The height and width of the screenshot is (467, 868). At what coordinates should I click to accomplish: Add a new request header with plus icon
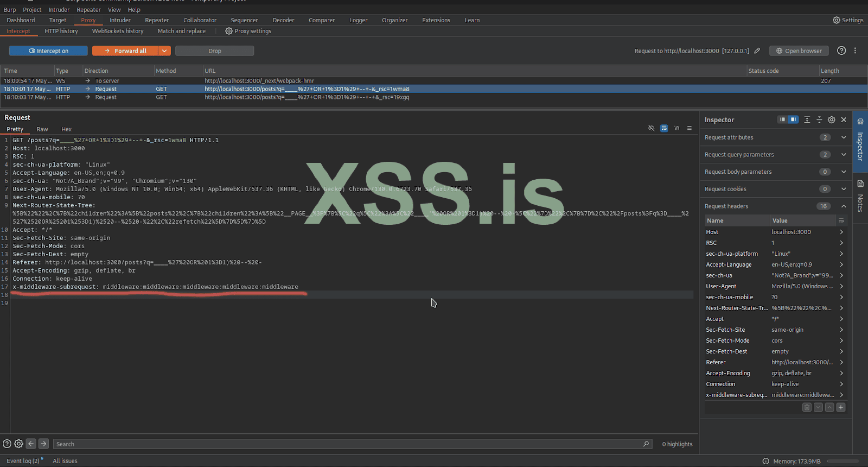coord(841,407)
